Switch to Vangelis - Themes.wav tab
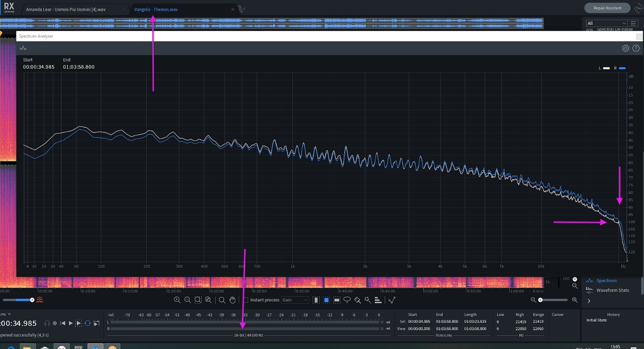Image resolution: width=644 pixels, height=349 pixels. coord(156,9)
